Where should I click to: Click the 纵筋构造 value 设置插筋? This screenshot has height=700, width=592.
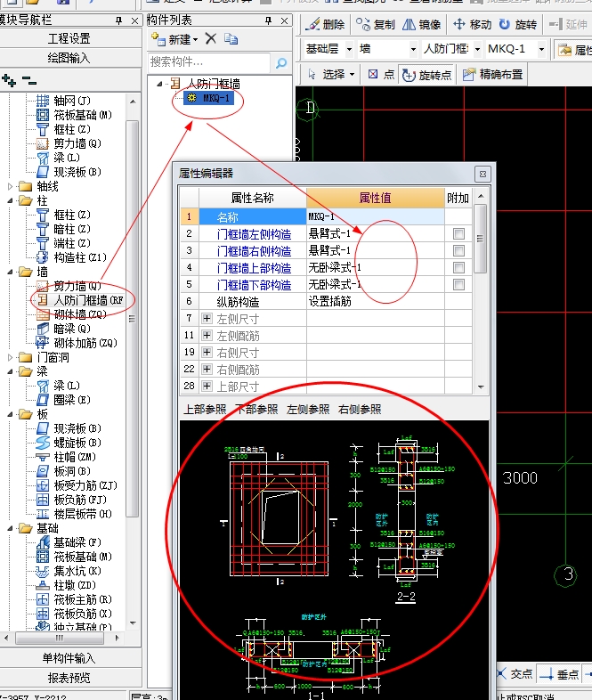(375, 301)
